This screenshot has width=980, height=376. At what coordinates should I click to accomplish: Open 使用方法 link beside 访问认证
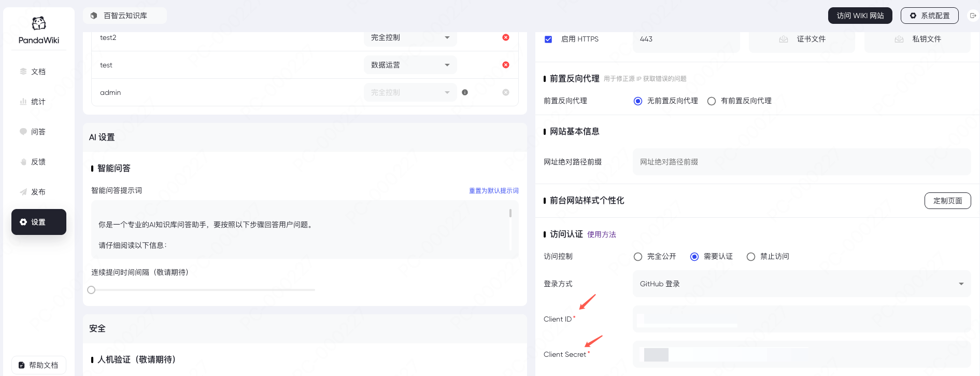pos(602,234)
